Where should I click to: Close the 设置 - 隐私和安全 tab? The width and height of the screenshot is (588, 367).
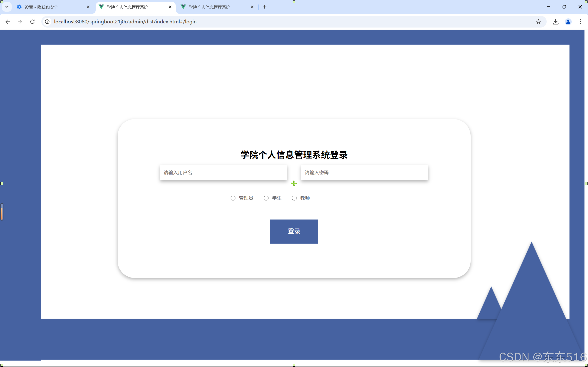click(88, 7)
